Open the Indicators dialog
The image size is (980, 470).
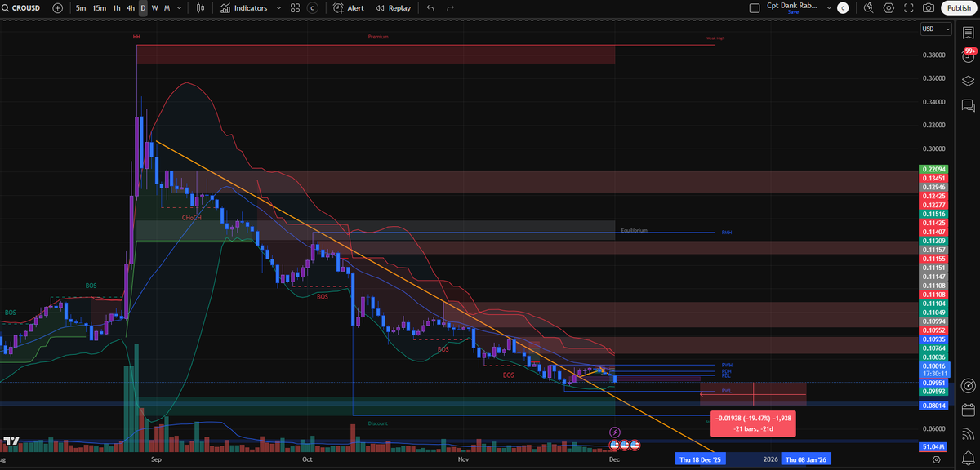coord(243,7)
